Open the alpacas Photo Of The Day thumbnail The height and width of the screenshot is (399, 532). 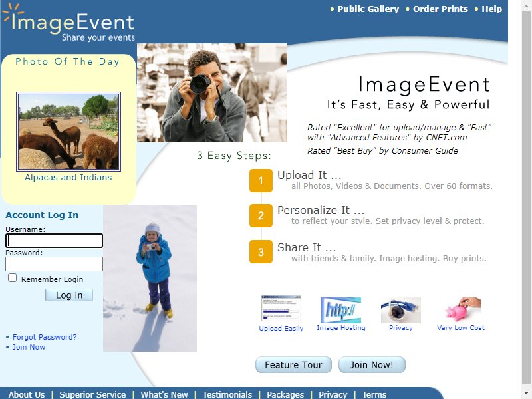[68, 132]
